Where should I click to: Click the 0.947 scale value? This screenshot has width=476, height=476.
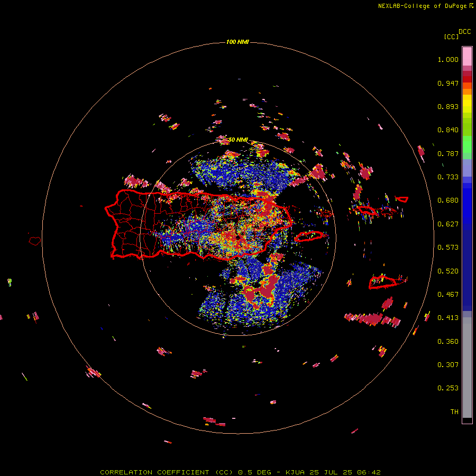coord(448,83)
